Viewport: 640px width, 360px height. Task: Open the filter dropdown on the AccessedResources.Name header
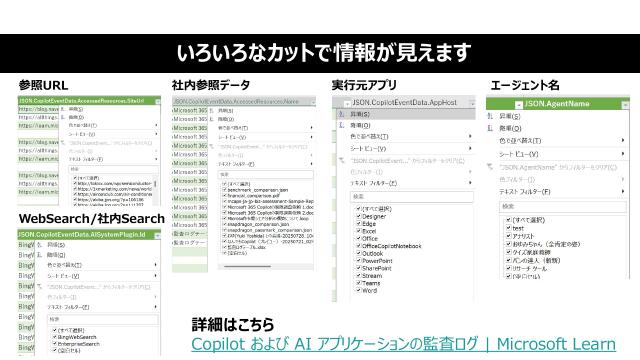click(313, 102)
